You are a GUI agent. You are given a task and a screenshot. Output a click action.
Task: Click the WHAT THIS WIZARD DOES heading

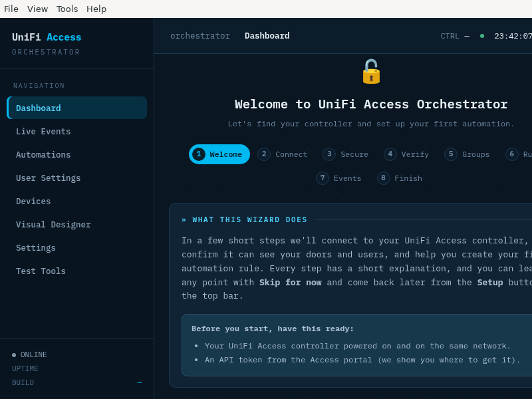click(249, 219)
